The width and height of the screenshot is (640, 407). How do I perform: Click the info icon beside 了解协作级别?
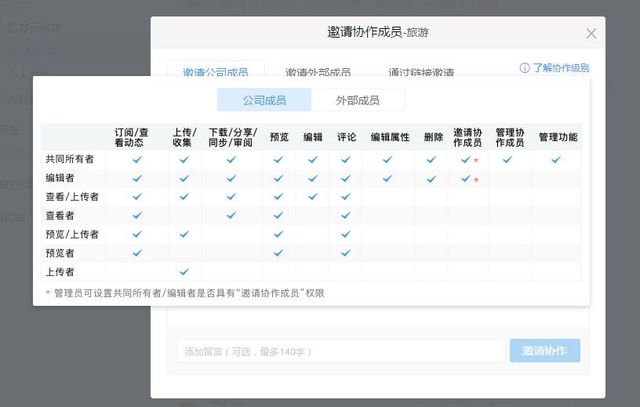pyautogui.click(x=524, y=68)
